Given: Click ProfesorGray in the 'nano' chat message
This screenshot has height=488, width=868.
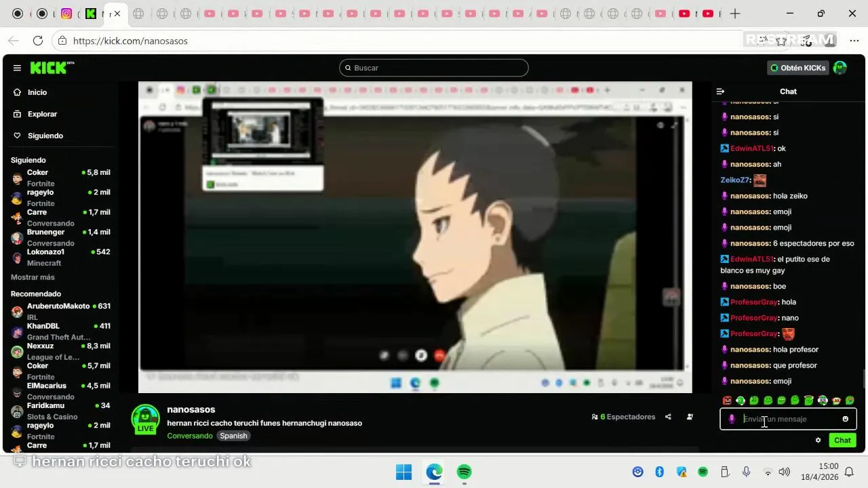Looking at the screenshot, I should point(754,318).
